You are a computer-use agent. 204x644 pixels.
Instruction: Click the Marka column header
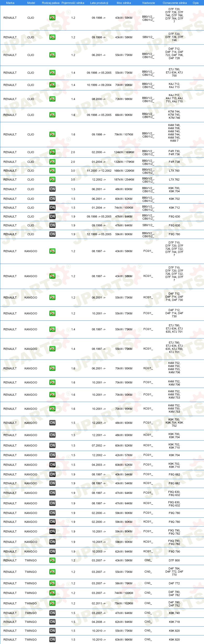coord(10,3)
